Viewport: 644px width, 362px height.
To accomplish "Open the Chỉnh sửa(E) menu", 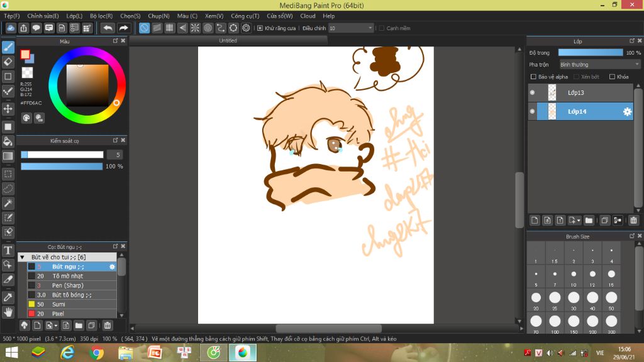I will 43,16.
